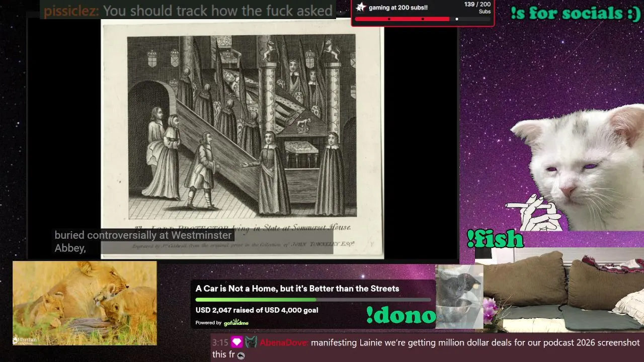The width and height of the screenshot is (644, 362).
Task: Click the Lord Protector engraving image
Action: pyautogui.click(x=243, y=140)
